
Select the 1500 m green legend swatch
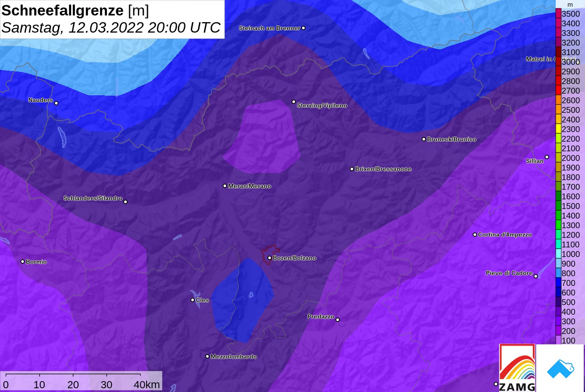pos(558,206)
